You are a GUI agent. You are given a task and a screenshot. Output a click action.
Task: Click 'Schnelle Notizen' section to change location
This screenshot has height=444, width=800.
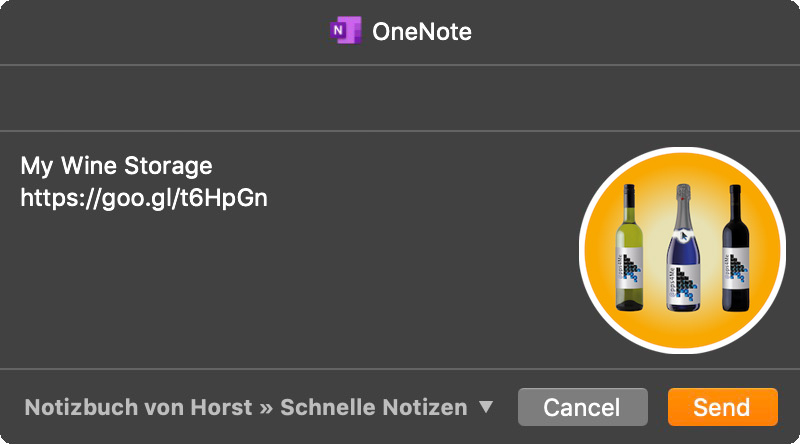pos(374,407)
